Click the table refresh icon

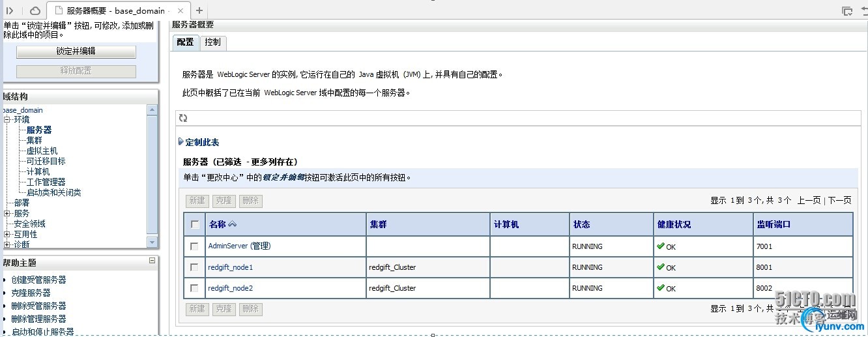[x=183, y=118]
